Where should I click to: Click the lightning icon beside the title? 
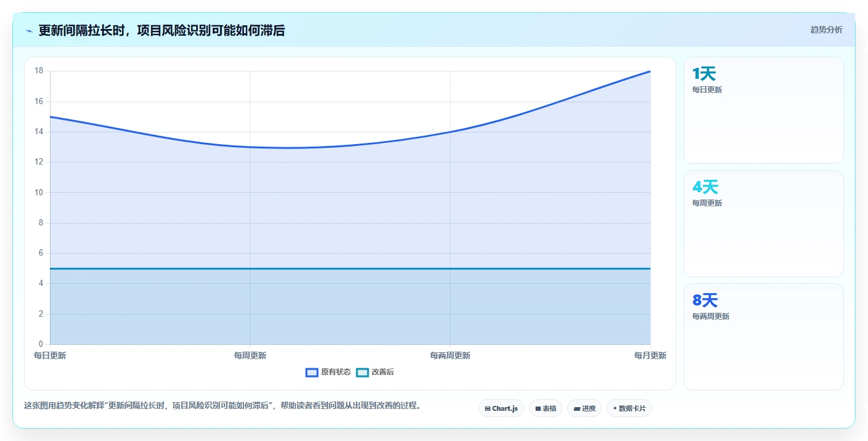(x=30, y=31)
